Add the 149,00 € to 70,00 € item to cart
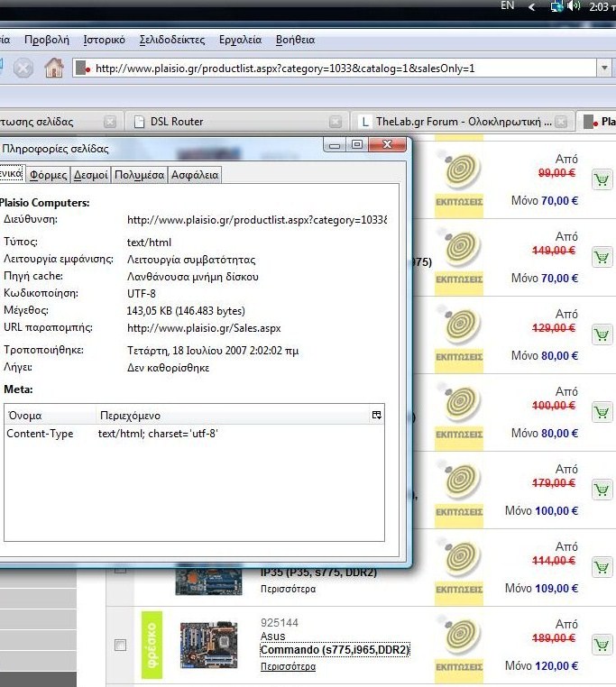616x687 pixels. coord(602,257)
